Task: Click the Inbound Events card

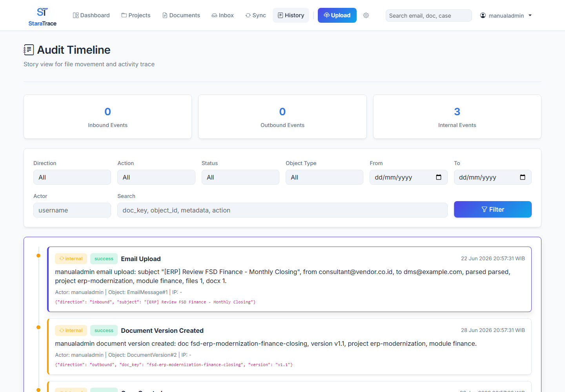Action: click(x=108, y=116)
